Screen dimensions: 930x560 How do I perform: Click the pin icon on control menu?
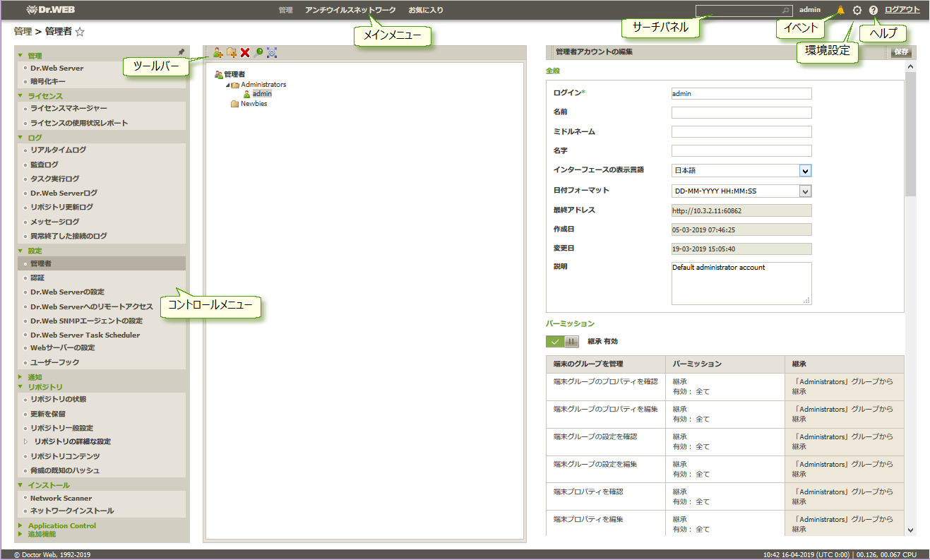181,52
